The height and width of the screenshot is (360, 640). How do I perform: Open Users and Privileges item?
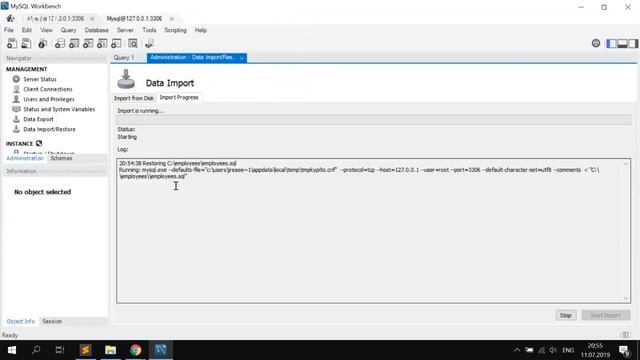tap(49, 99)
